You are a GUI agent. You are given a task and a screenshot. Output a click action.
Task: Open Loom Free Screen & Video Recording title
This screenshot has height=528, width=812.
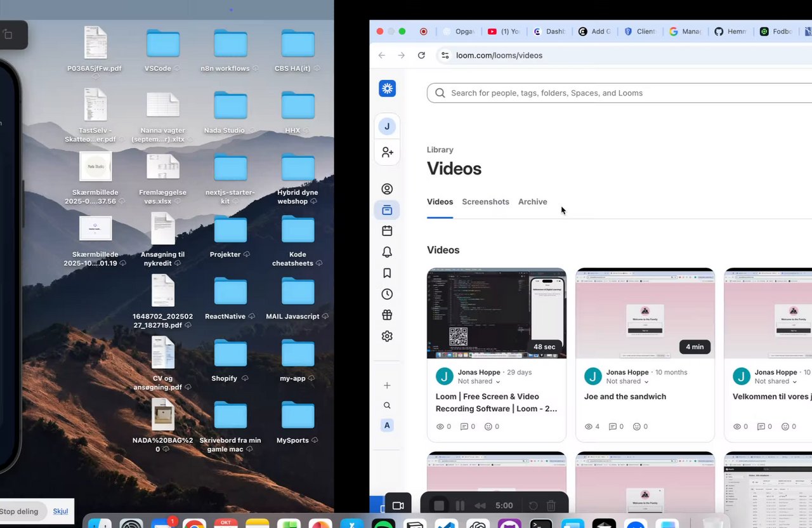point(497,402)
